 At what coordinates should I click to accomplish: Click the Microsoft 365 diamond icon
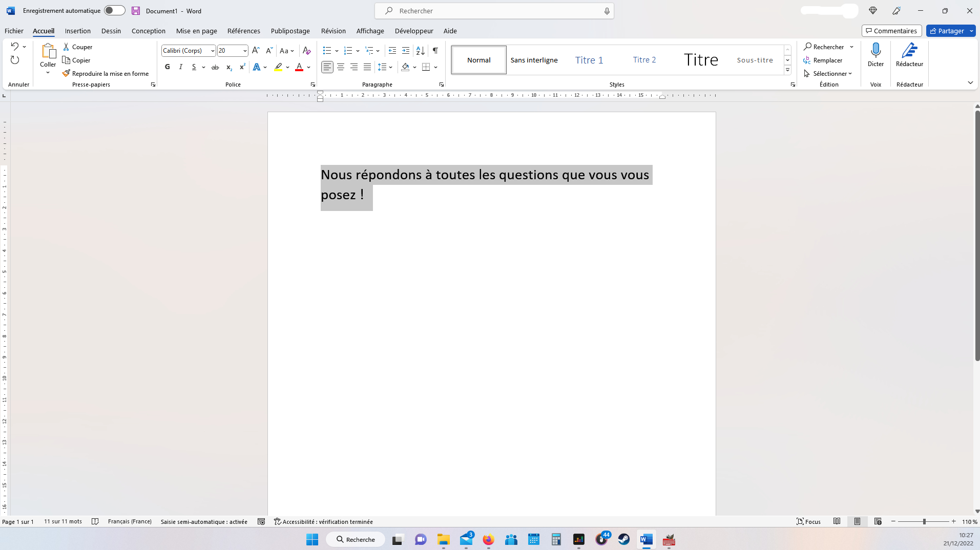pos(873,11)
